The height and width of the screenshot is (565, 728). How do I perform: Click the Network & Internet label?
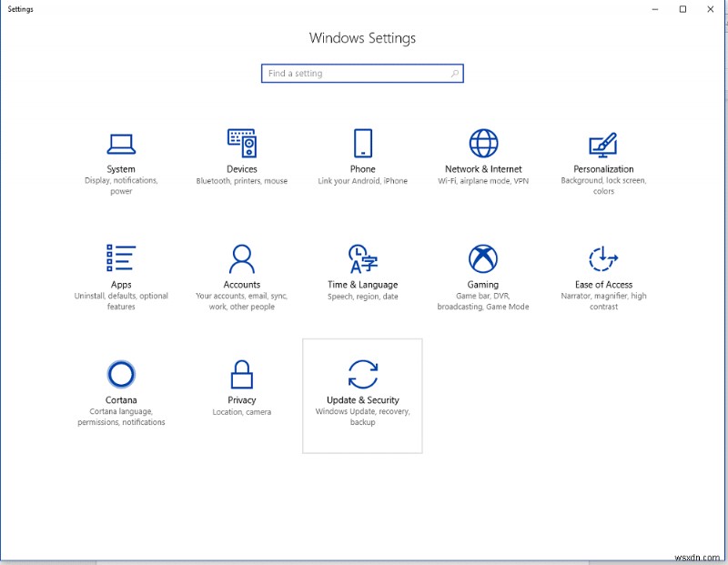click(x=483, y=169)
